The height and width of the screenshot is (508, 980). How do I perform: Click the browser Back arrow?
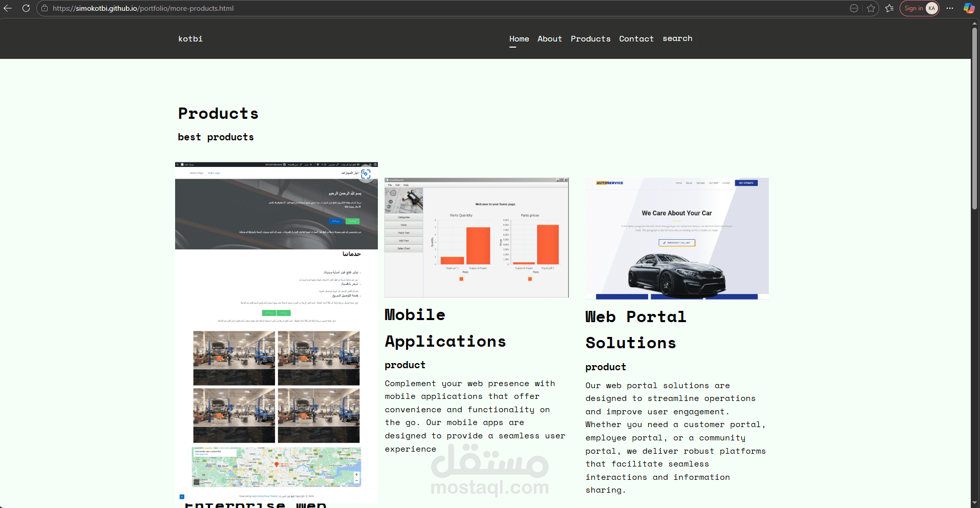(x=8, y=8)
